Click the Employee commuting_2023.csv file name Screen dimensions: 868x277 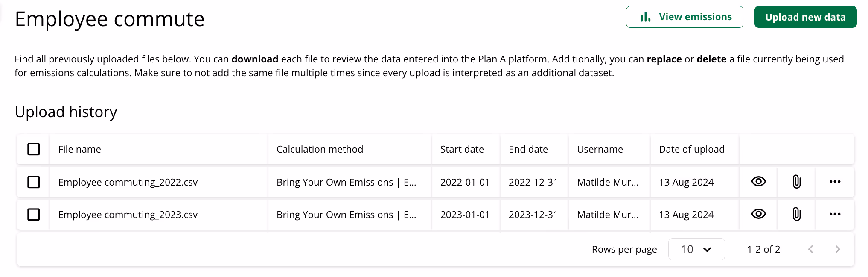(128, 215)
